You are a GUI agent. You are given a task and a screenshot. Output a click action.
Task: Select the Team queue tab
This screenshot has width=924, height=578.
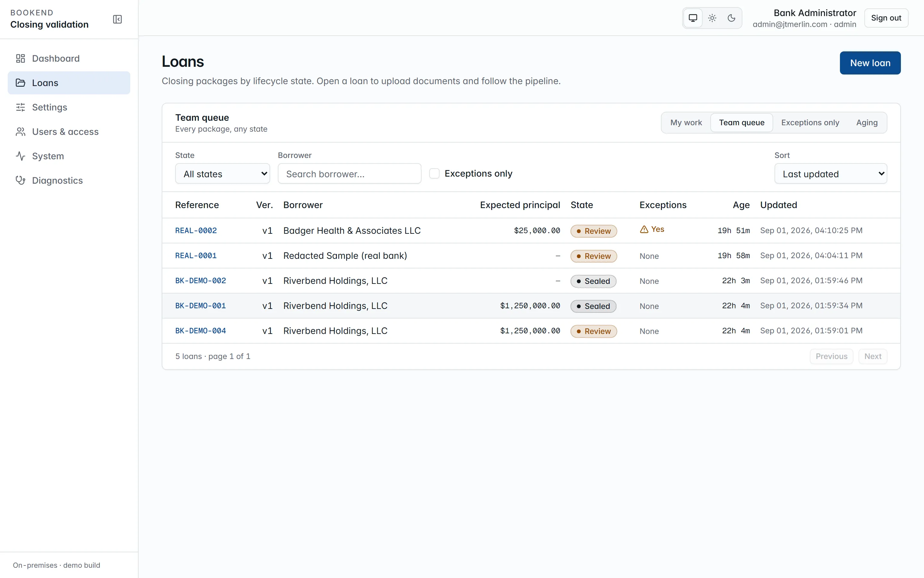click(741, 123)
